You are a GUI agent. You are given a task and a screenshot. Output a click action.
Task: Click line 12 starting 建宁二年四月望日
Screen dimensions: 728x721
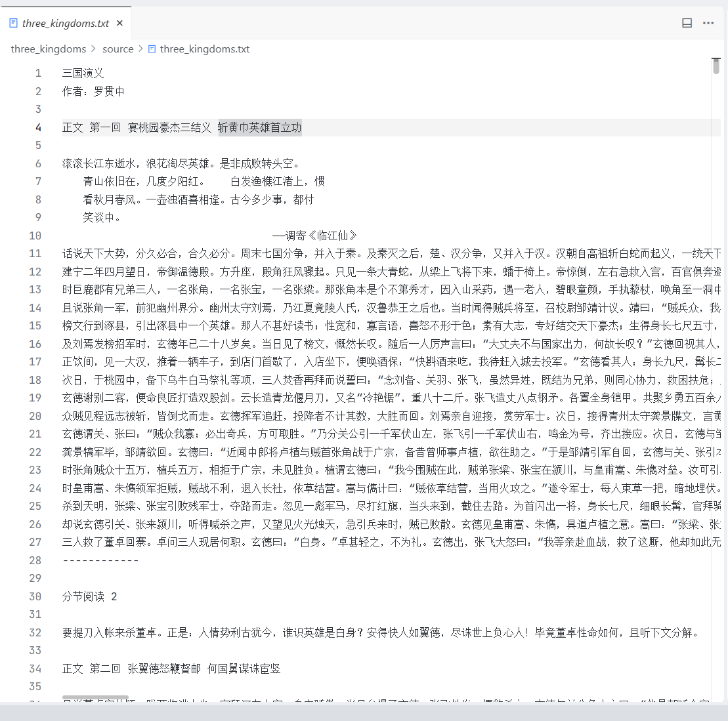[x=391, y=272]
